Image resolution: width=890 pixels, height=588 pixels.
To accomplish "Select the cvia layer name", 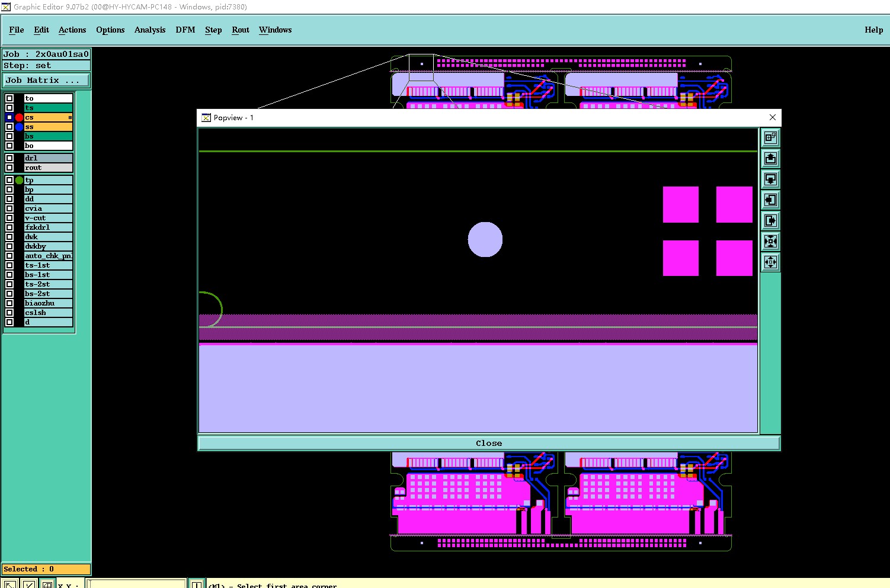I will (48, 208).
